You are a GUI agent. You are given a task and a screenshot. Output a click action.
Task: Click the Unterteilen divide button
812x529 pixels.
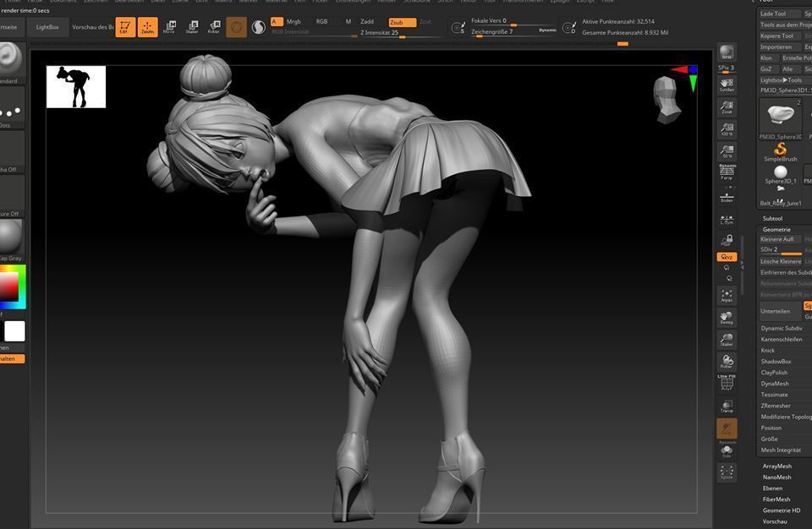tap(779, 311)
